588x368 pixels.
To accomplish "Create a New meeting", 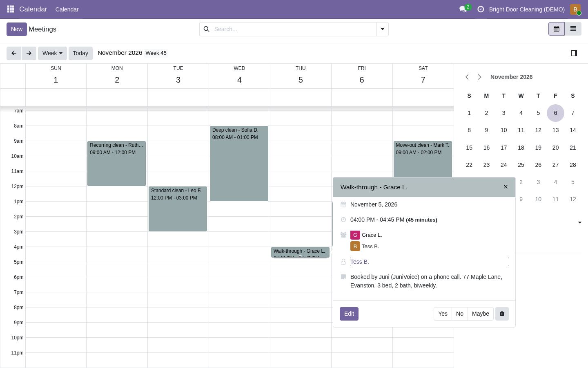I will [17, 29].
